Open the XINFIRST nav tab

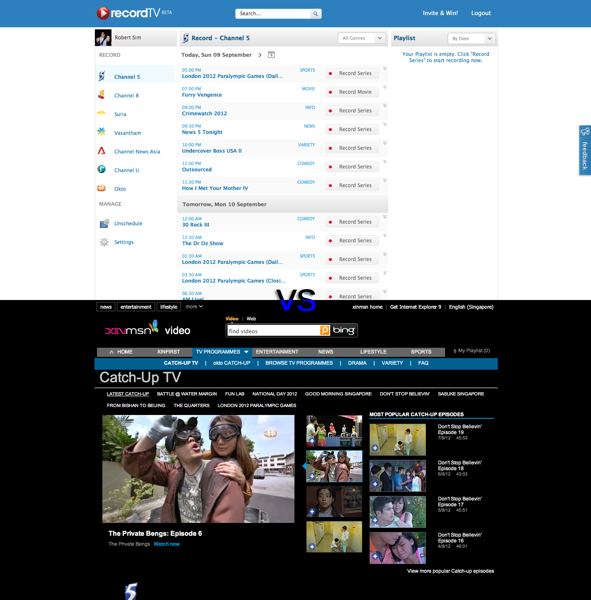tap(168, 352)
